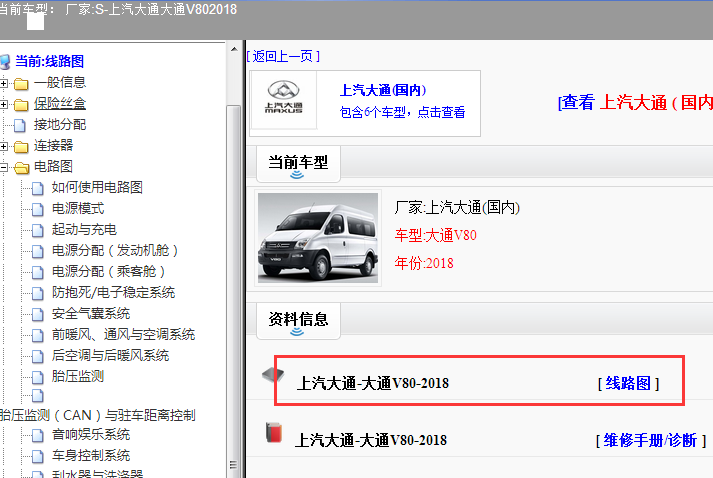Viewport: 713px width, 478px height.
Task: Click the tree panel scroll-up arrow
Action: pos(234,49)
